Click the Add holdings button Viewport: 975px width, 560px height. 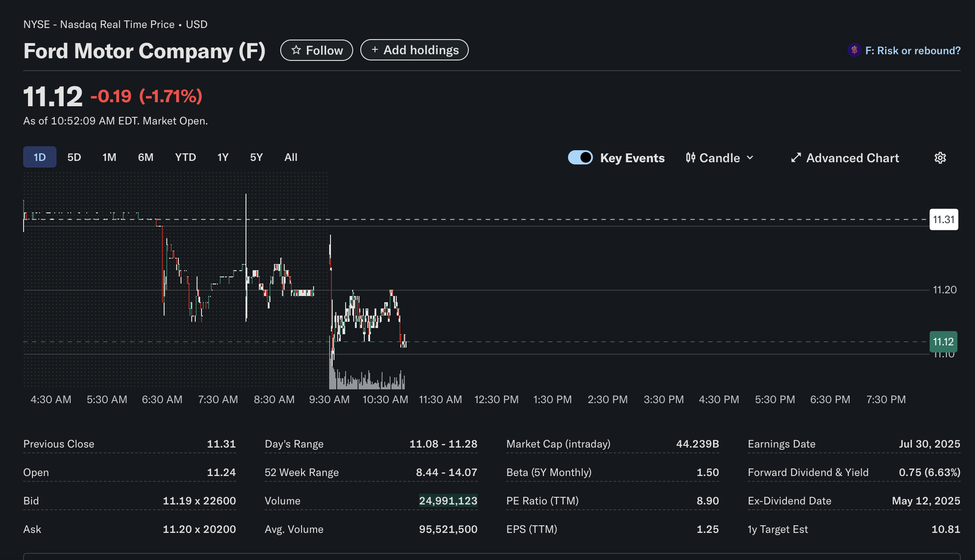(x=414, y=50)
